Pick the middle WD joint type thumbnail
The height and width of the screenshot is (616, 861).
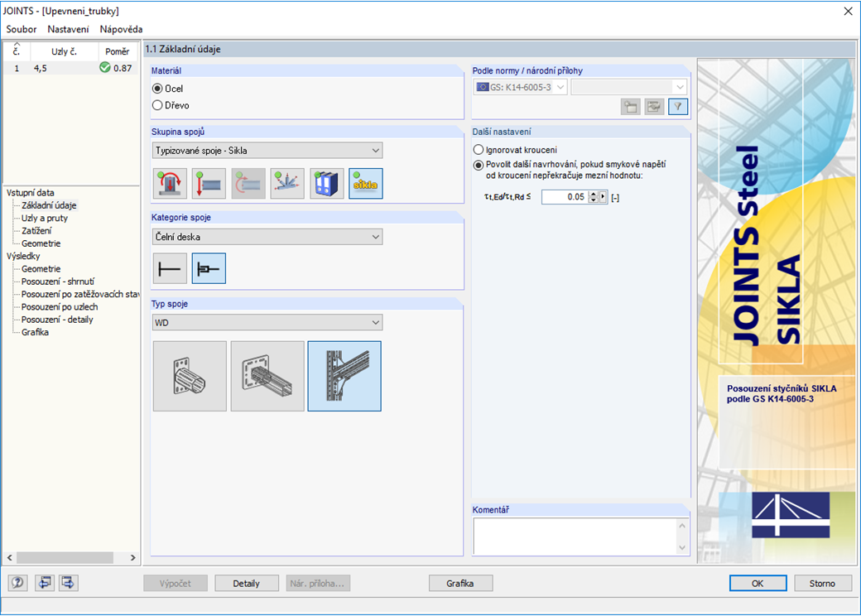click(x=267, y=376)
